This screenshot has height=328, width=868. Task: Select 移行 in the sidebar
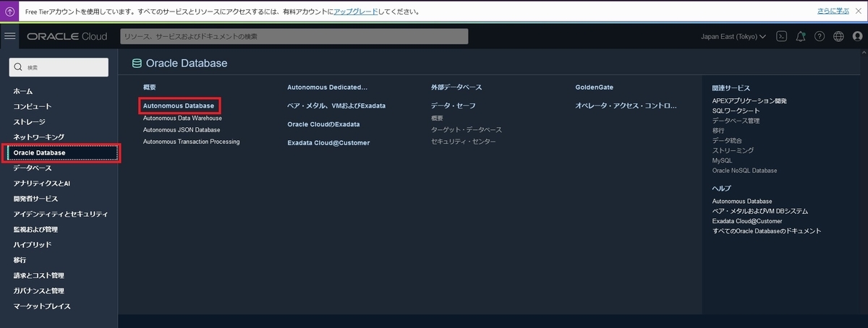pyautogui.click(x=20, y=260)
